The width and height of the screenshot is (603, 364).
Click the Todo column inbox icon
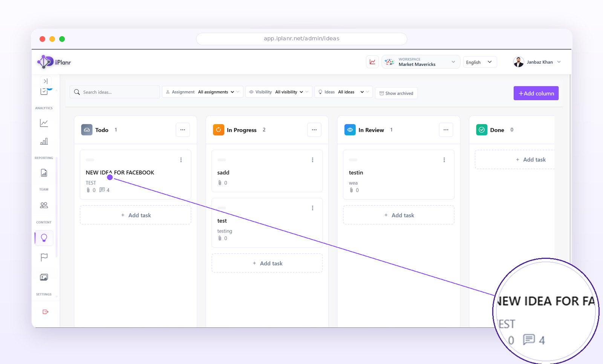pyautogui.click(x=87, y=130)
